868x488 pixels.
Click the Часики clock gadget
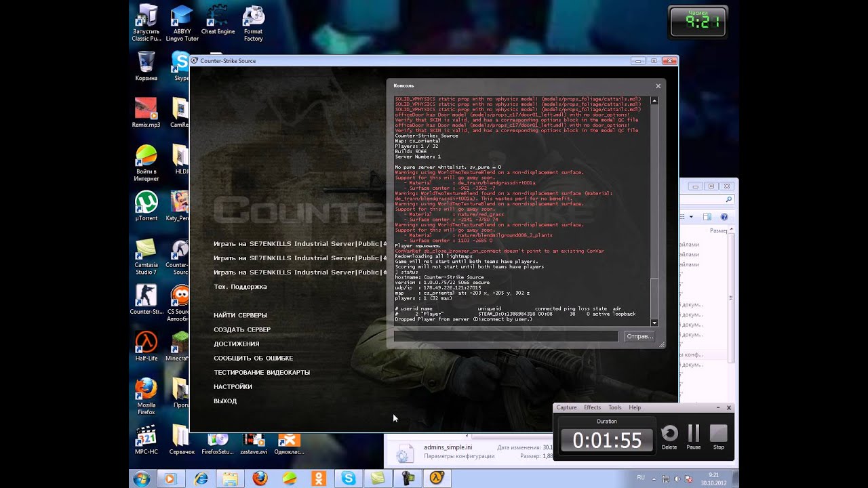pos(697,22)
